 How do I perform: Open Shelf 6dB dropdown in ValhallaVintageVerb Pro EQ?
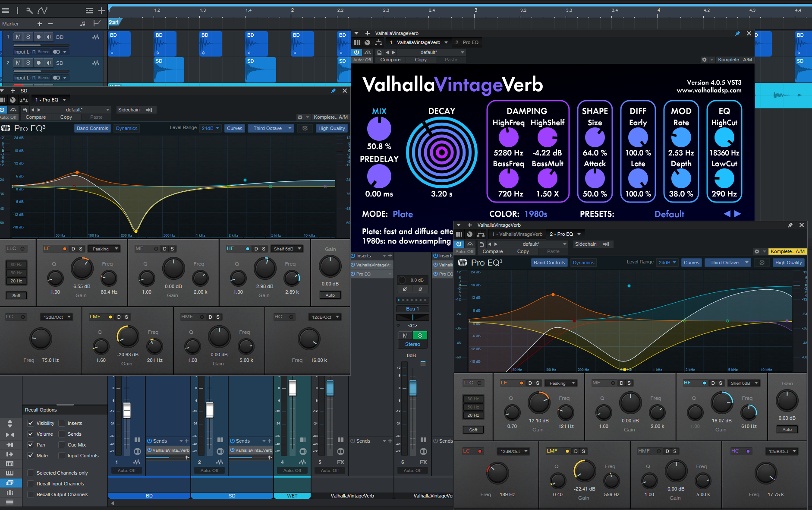[x=744, y=383]
